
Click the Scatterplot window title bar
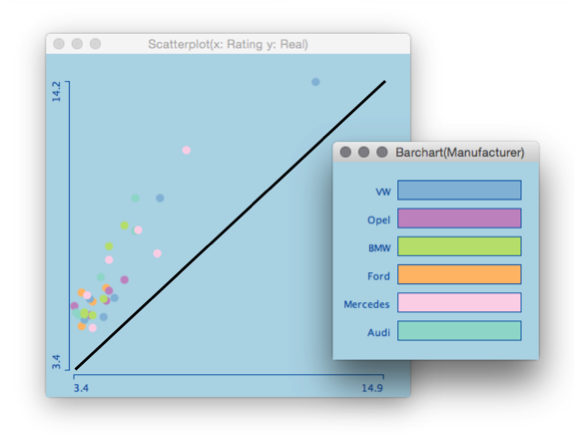pos(228,44)
